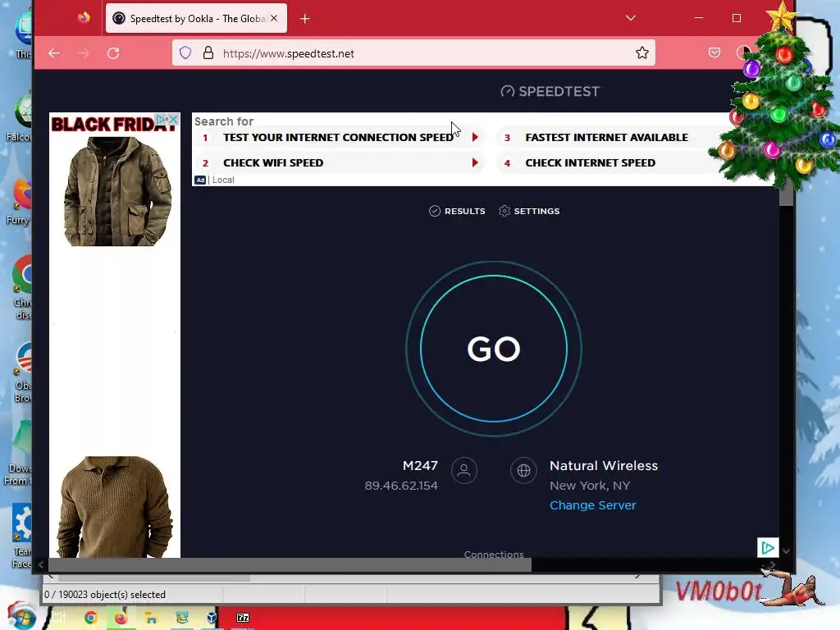
Task: Open a new browser tab
Action: (x=305, y=19)
